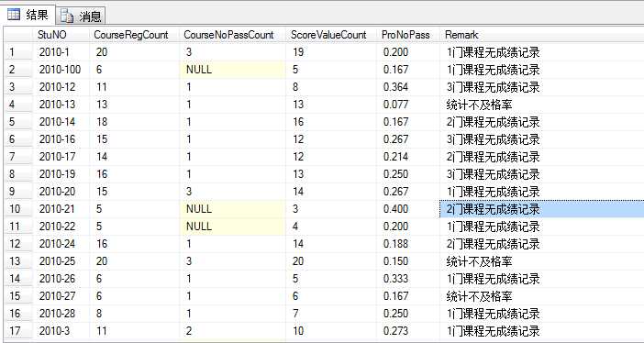Click the ScoreValueCount column header

[331, 35]
